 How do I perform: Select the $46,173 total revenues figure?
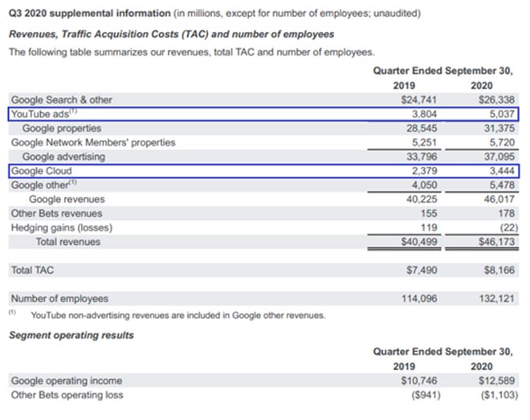(497, 242)
